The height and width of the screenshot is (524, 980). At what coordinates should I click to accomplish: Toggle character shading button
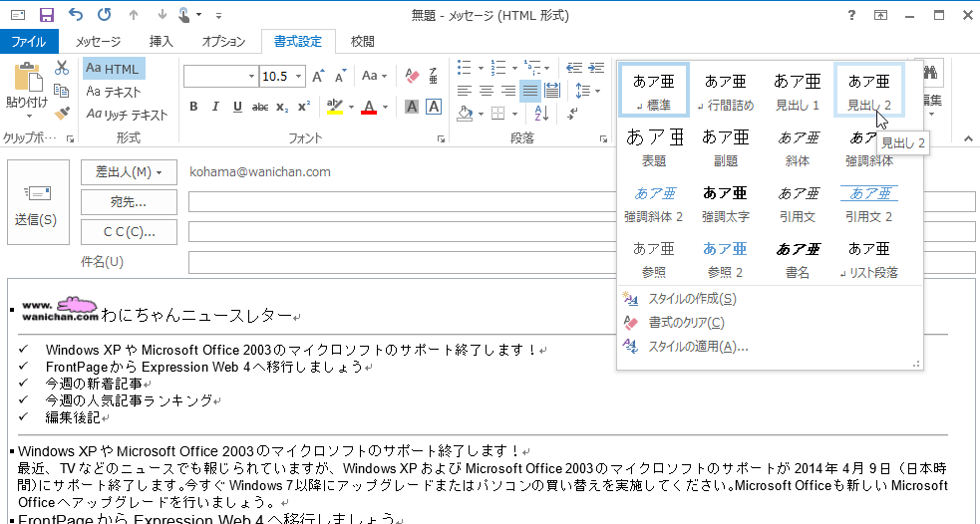coord(412,107)
